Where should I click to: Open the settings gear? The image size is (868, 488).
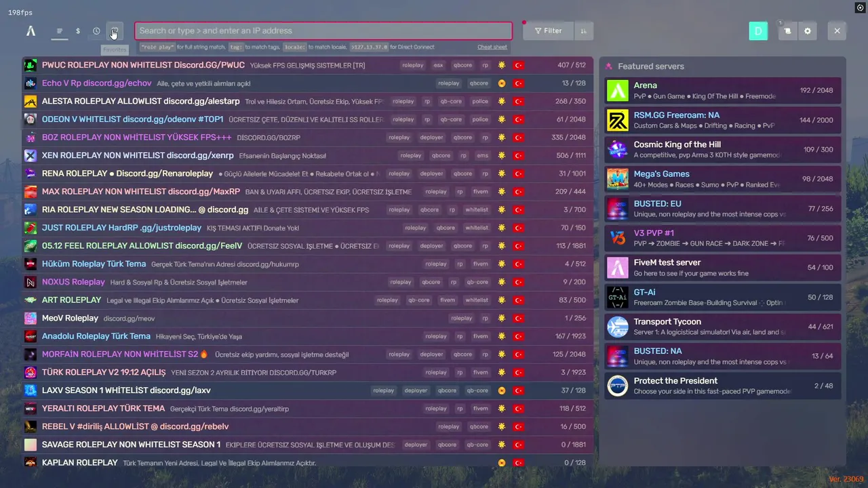coord(807,30)
